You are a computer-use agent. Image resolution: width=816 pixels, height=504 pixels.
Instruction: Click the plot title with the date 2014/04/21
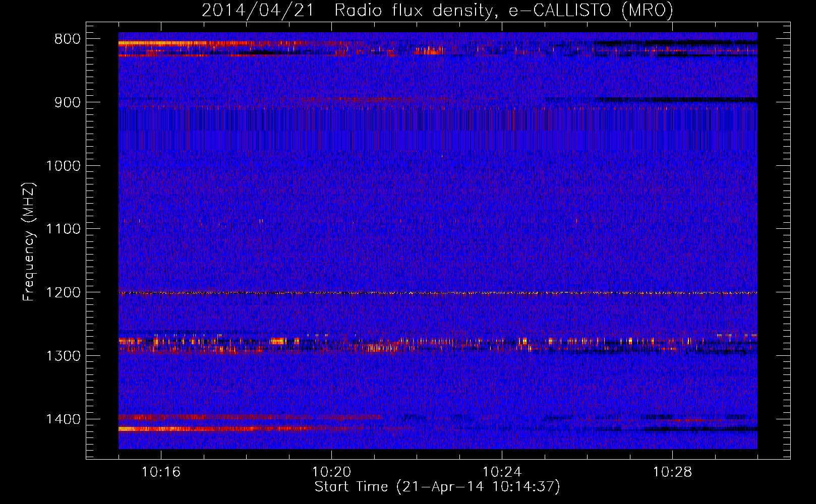coord(437,10)
